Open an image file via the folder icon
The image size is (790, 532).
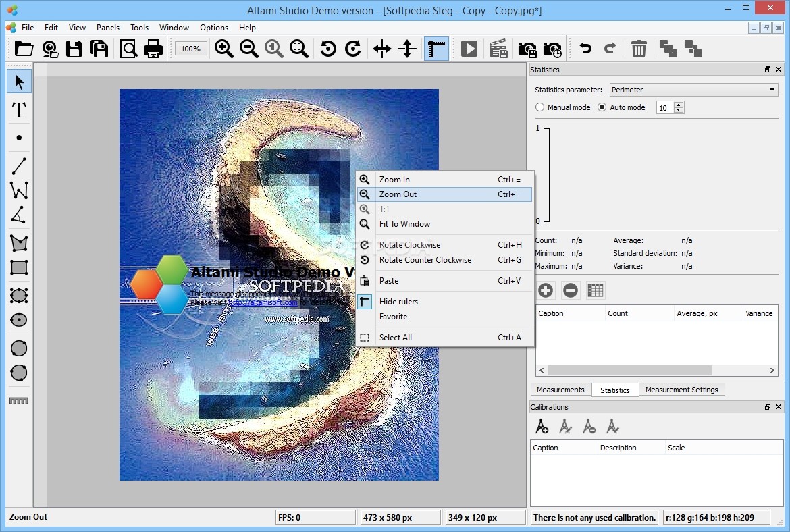(x=24, y=49)
